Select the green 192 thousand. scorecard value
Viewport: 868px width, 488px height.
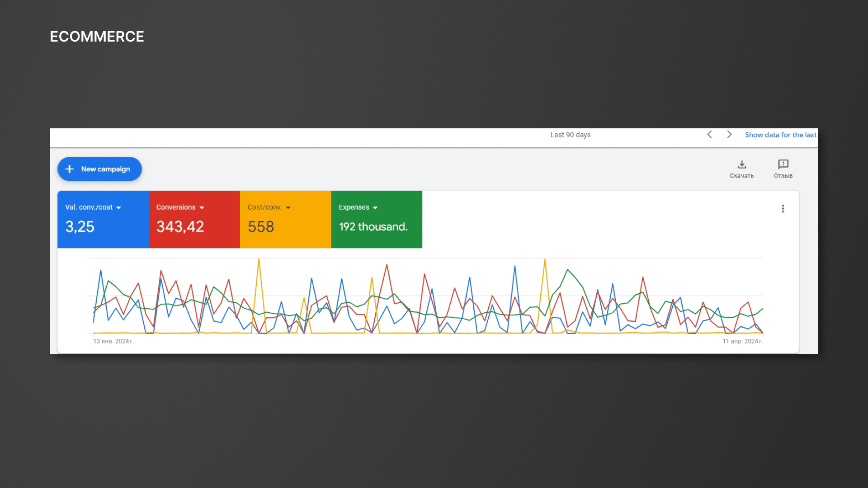[373, 227]
